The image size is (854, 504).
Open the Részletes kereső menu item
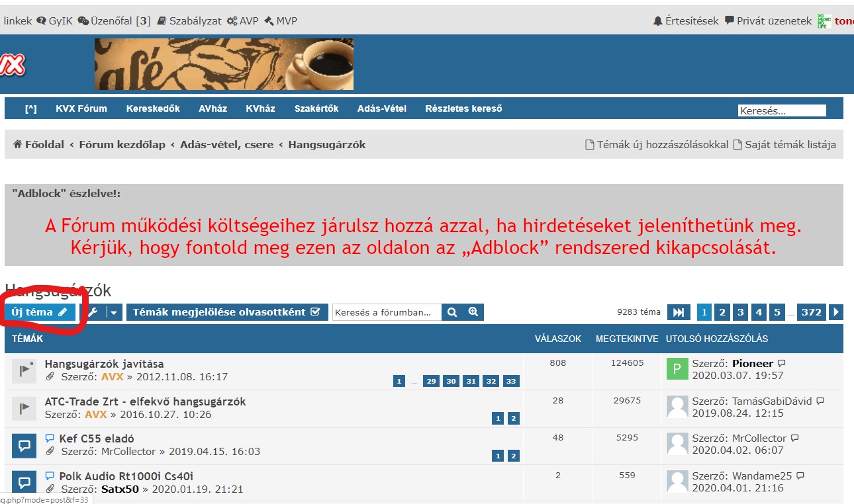click(x=463, y=108)
